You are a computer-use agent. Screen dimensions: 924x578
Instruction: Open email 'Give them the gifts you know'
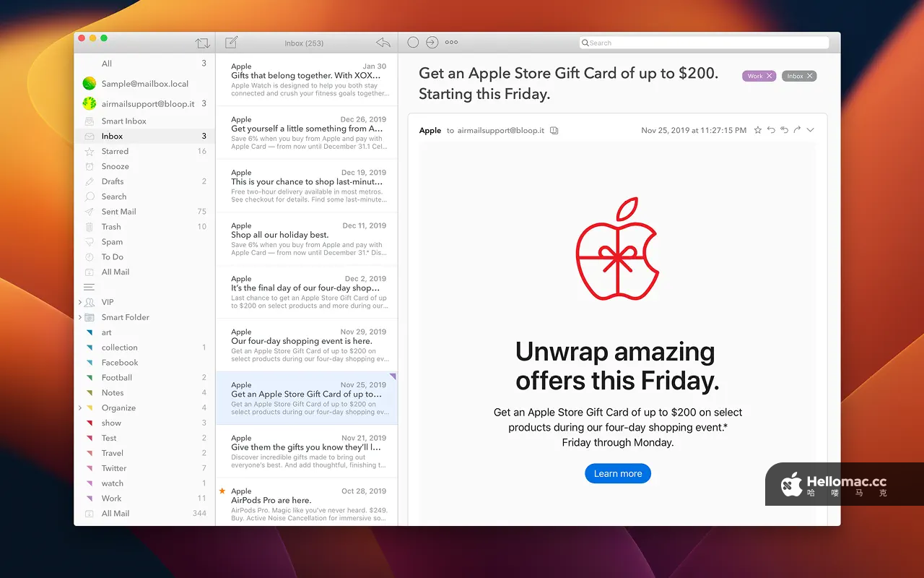pyautogui.click(x=307, y=452)
